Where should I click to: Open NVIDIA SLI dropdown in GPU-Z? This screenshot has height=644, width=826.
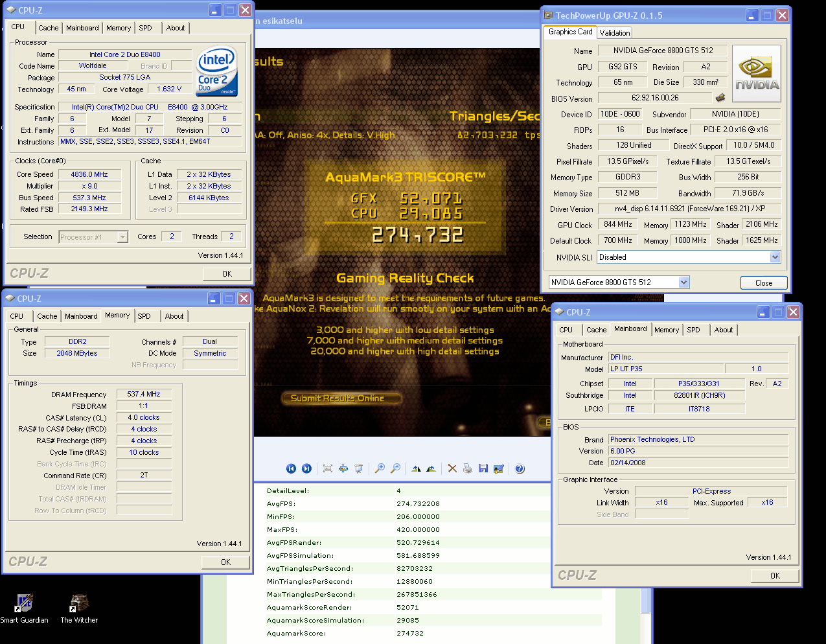(x=775, y=257)
